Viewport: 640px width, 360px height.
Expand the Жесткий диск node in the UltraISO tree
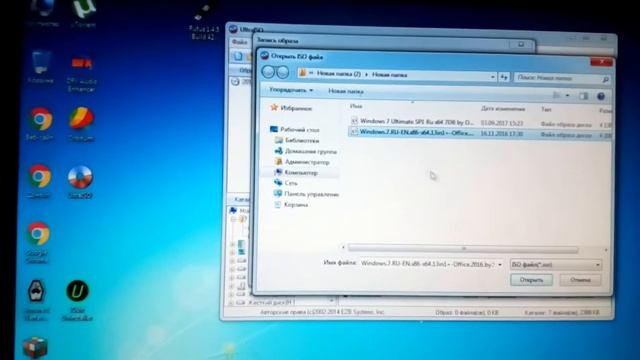tap(231, 303)
